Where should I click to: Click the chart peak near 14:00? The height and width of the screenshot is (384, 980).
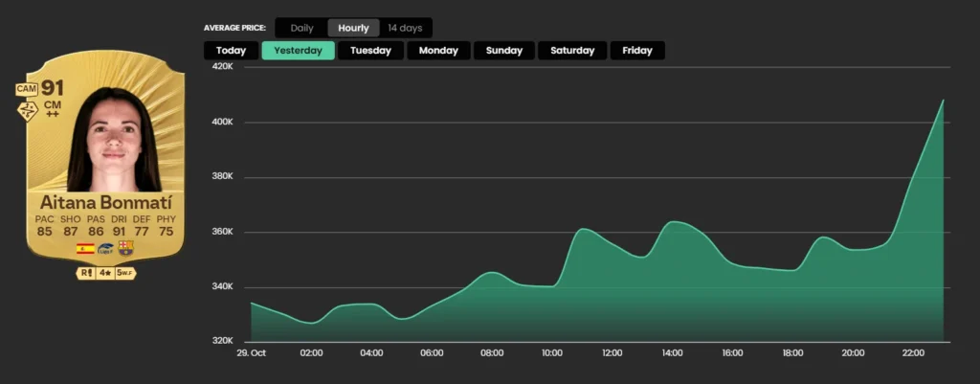click(673, 221)
